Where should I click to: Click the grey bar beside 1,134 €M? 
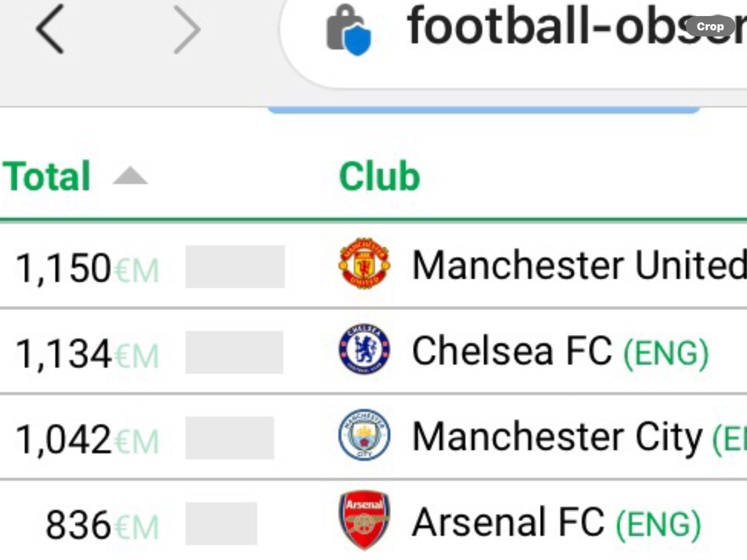pyautogui.click(x=234, y=352)
